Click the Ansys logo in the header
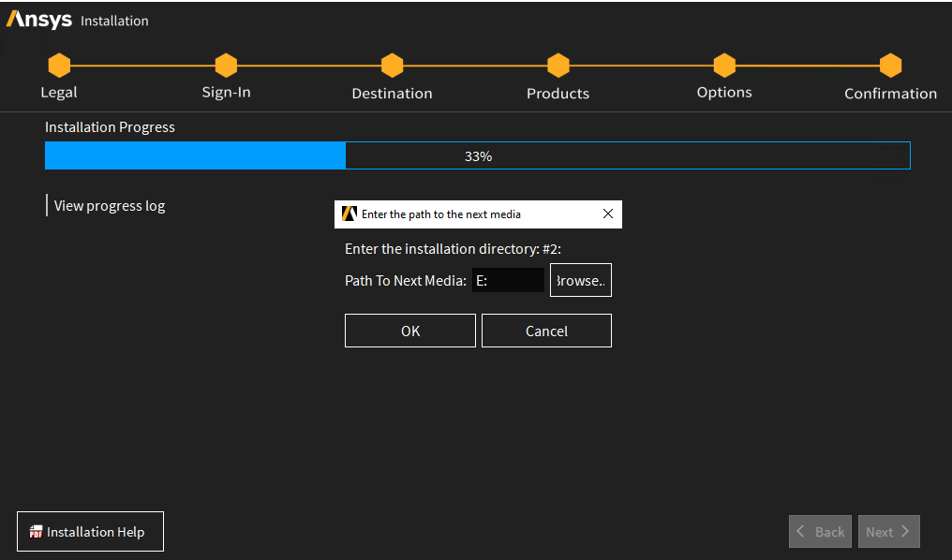 [x=39, y=20]
